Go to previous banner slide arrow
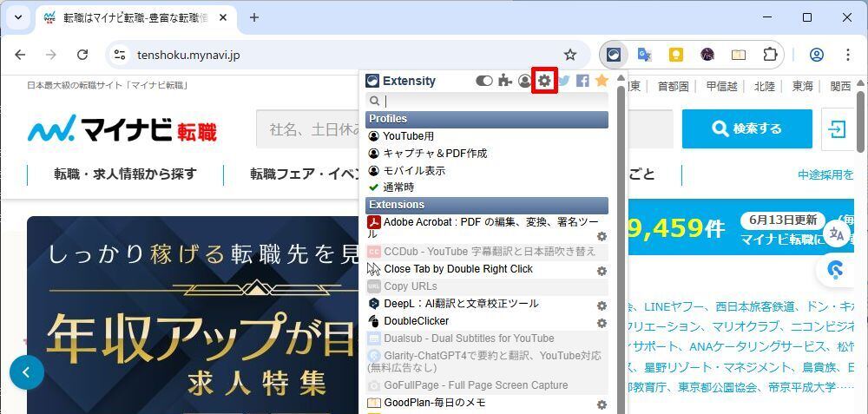This screenshot has width=868, height=414. click(27, 372)
